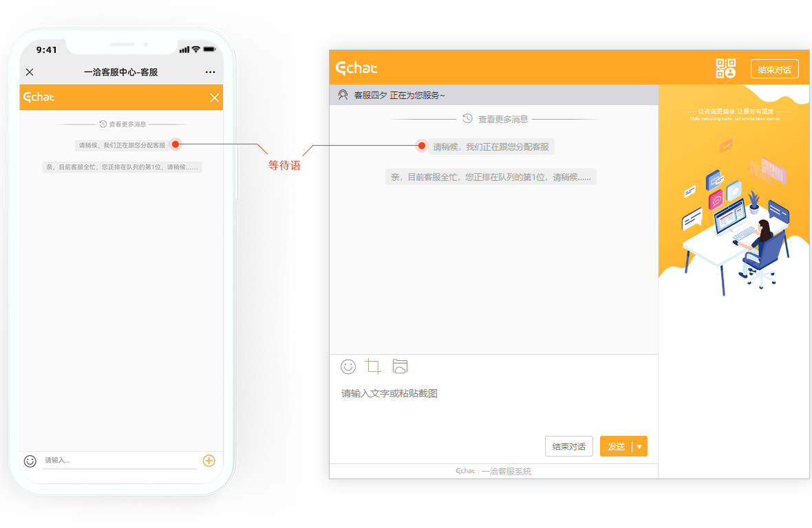Open the three-dot menu on mobile header
Screen dimensions: 812x528
click(x=210, y=72)
